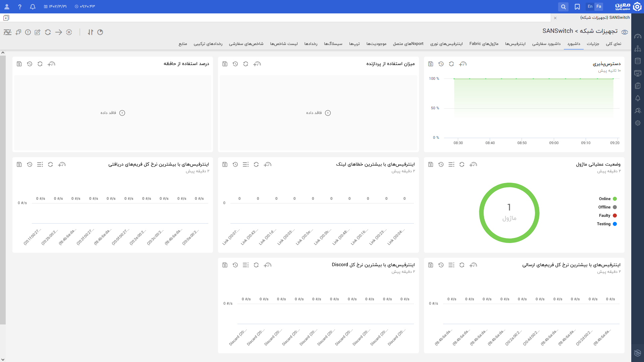Close the SANSwitch page tab

click(x=555, y=18)
